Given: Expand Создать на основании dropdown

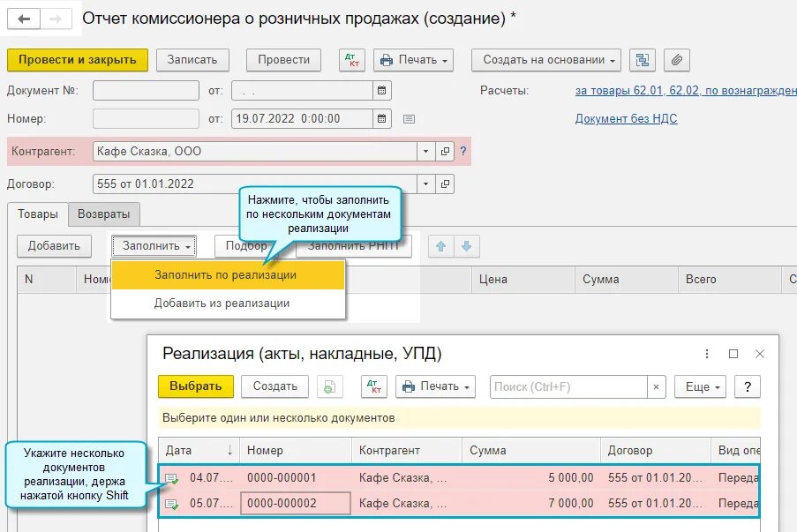Looking at the screenshot, I should pyautogui.click(x=546, y=60).
